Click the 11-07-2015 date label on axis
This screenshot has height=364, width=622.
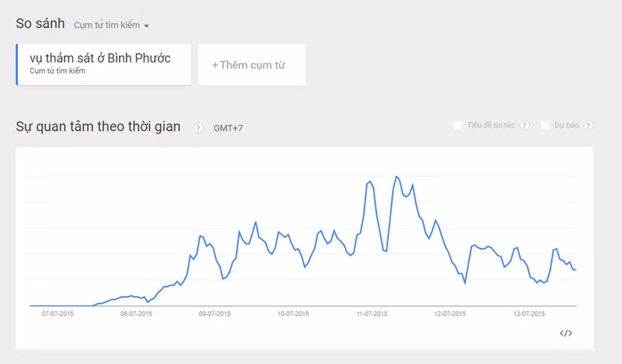coord(372,314)
